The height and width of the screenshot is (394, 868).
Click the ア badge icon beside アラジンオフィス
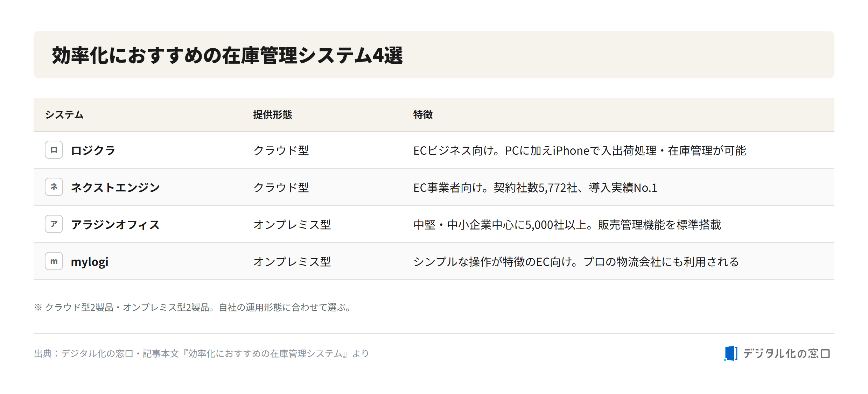[x=54, y=224]
